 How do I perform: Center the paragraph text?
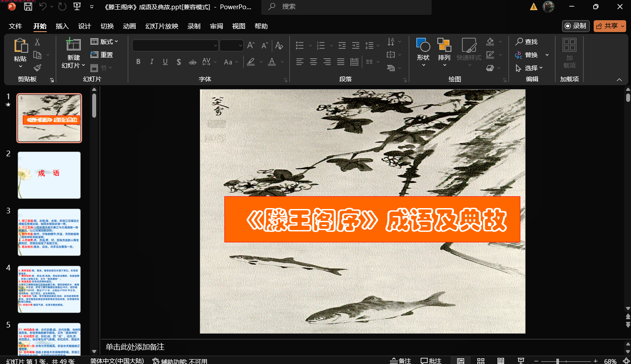click(x=314, y=62)
